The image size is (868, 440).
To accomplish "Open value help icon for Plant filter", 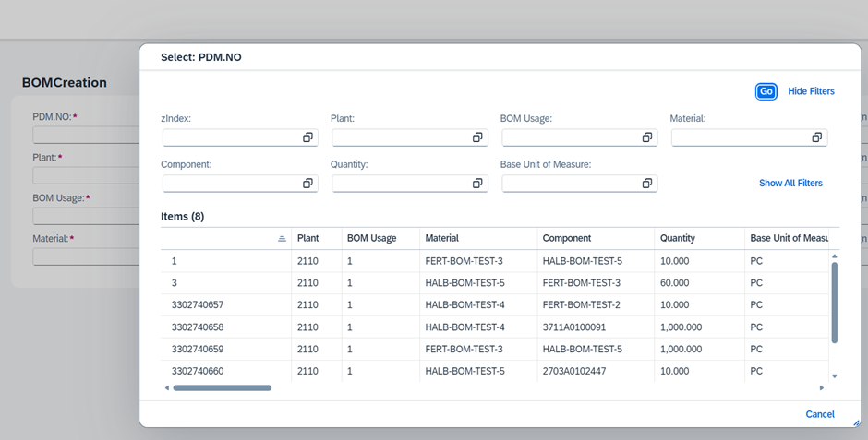I will [x=477, y=137].
